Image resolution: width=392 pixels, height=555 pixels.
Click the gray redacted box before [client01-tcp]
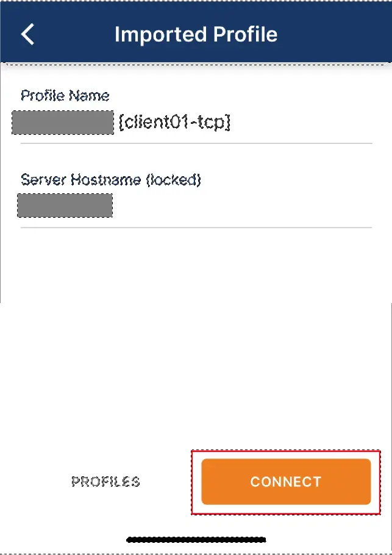tap(63, 123)
